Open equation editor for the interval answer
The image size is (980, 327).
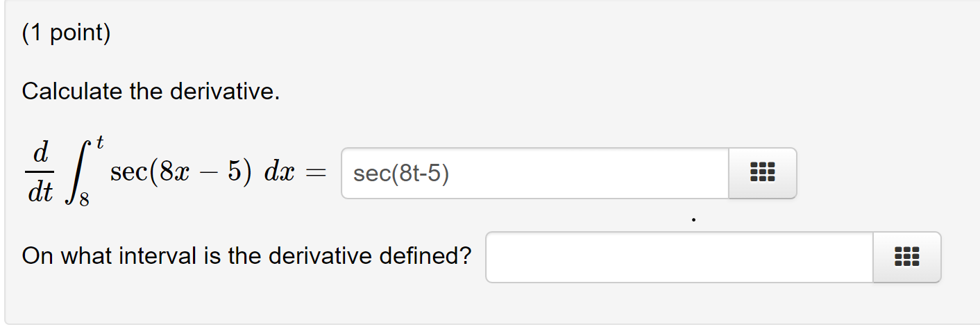pyautogui.click(x=907, y=257)
